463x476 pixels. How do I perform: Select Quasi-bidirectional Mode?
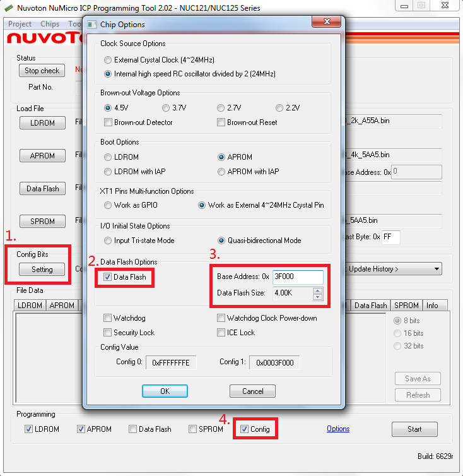[221, 241]
